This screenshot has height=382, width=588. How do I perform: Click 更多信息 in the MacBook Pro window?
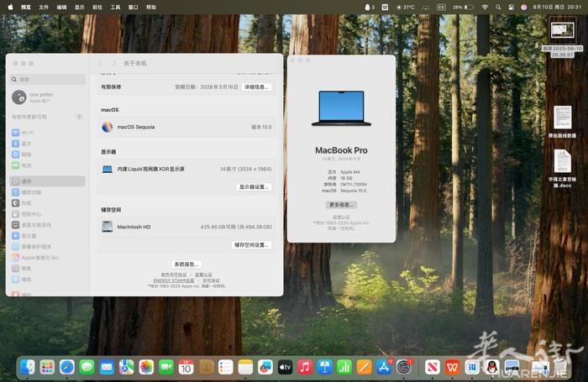341,205
